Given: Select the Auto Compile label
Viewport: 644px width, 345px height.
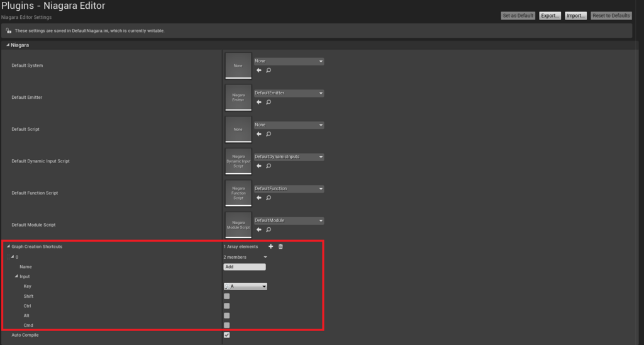Looking at the screenshot, I should (x=25, y=335).
